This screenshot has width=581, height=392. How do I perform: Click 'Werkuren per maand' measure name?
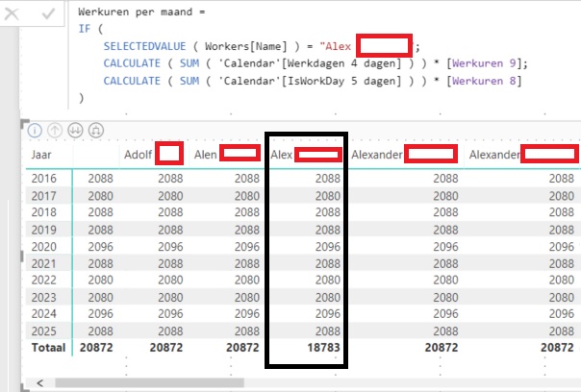click(136, 12)
